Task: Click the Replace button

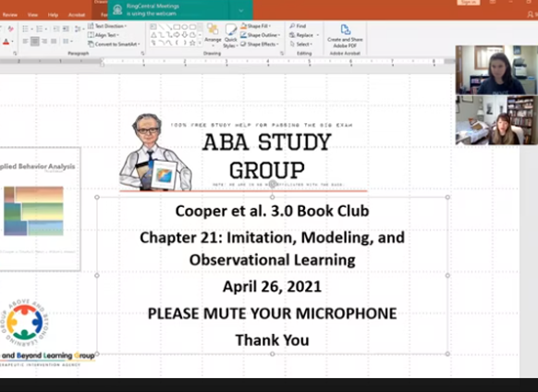Action: (301, 35)
